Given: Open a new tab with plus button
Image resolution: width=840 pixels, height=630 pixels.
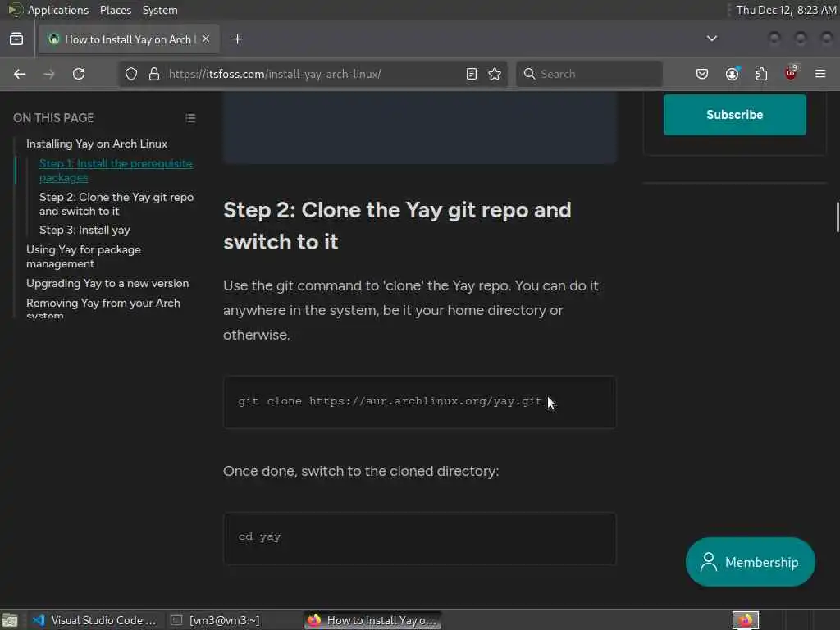Looking at the screenshot, I should [238, 39].
